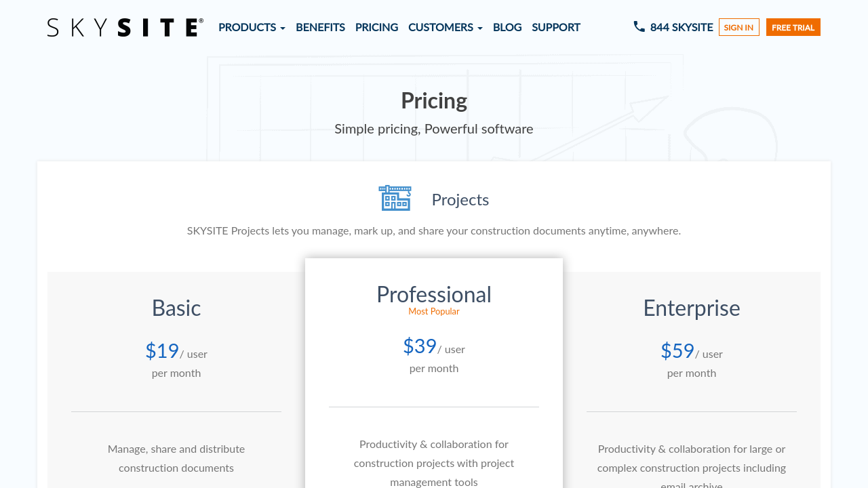Expand the Customers dropdown menu
Image resolution: width=868 pixels, height=488 pixels.
pyautogui.click(x=446, y=27)
